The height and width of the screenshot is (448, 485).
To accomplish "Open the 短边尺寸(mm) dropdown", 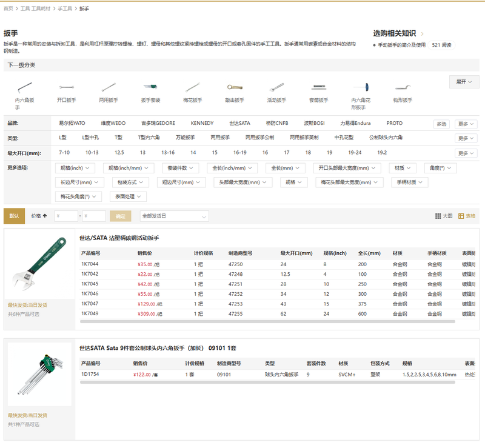I will pyautogui.click(x=181, y=182).
